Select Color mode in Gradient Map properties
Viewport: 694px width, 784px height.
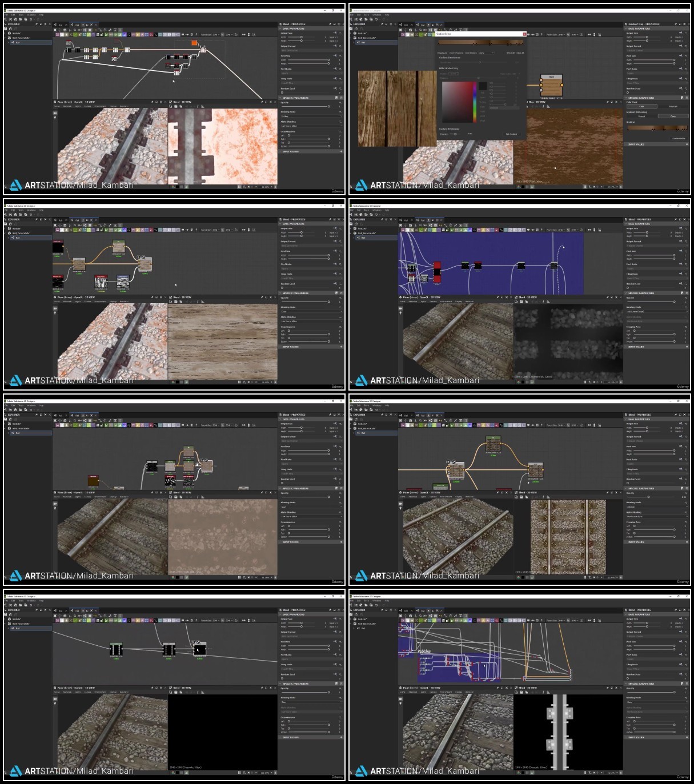coord(641,106)
